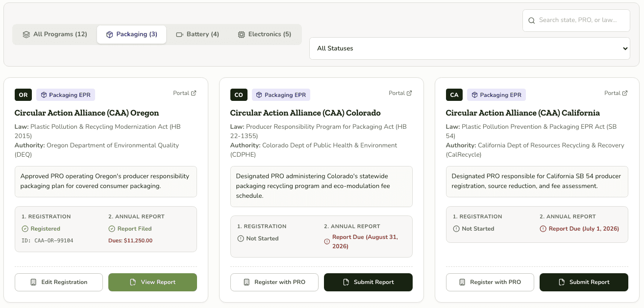Open the Portal link on Colorado card
The height and width of the screenshot is (308, 644).
click(400, 93)
